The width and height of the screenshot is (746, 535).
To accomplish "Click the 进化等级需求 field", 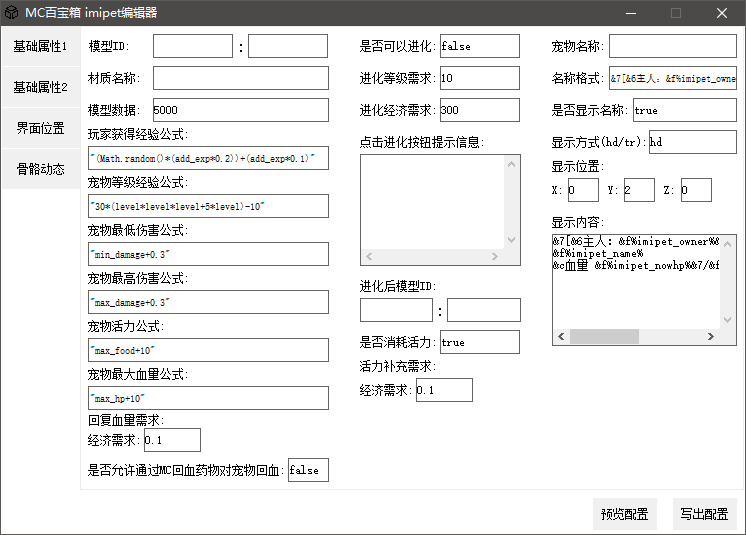I will tap(480, 78).
